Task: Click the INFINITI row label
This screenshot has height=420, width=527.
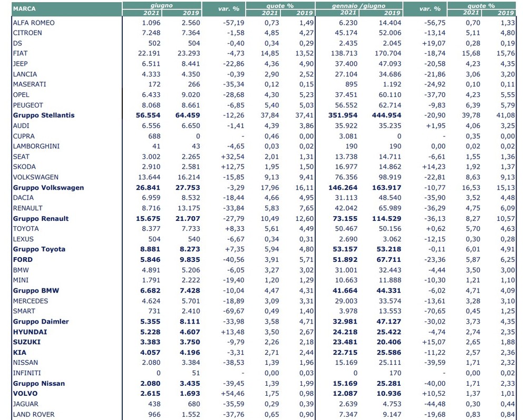Action: pyautogui.click(x=27, y=373)
